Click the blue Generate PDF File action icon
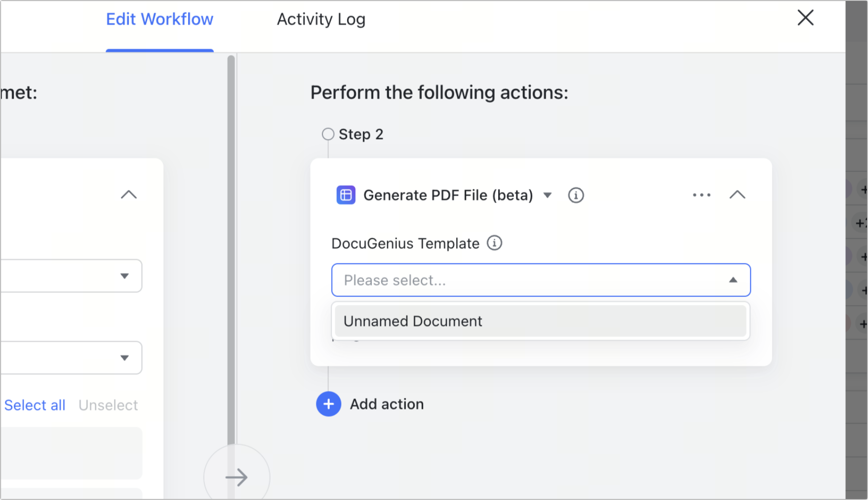Image resolution: width=868 pixels, height=500 pixels. click(x=346, y=195)
